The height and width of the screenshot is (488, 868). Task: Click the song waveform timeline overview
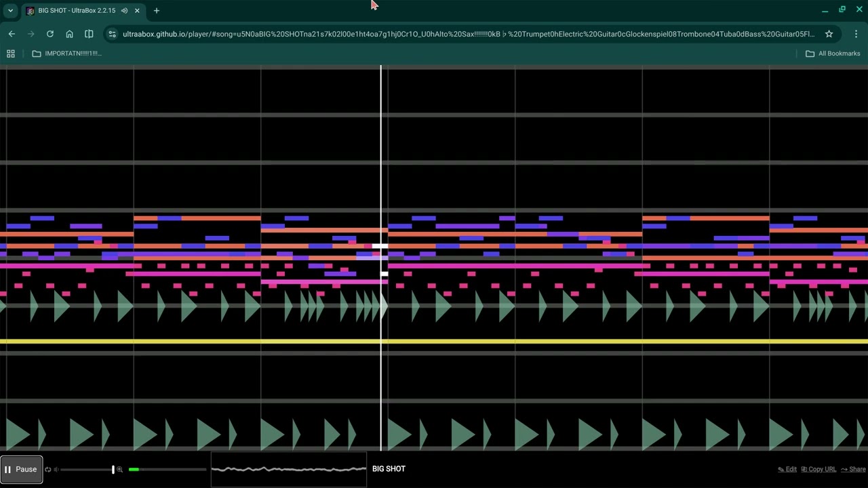point(289,469)
